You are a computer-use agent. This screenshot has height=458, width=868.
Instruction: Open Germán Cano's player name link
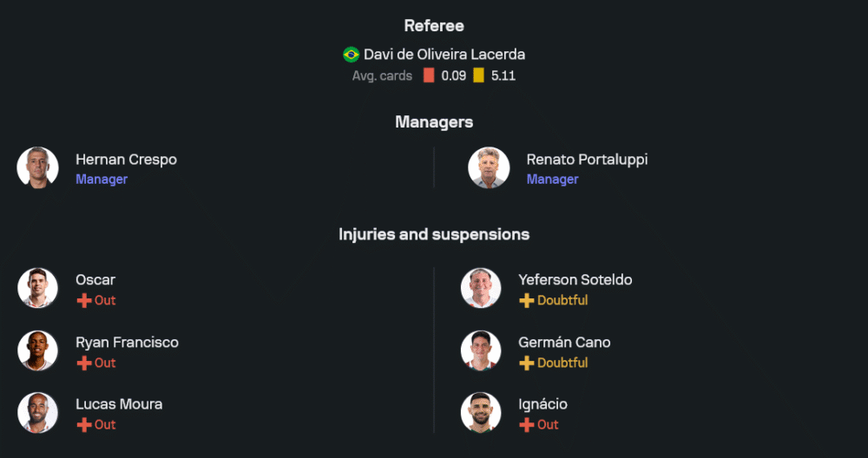point(564,343)
